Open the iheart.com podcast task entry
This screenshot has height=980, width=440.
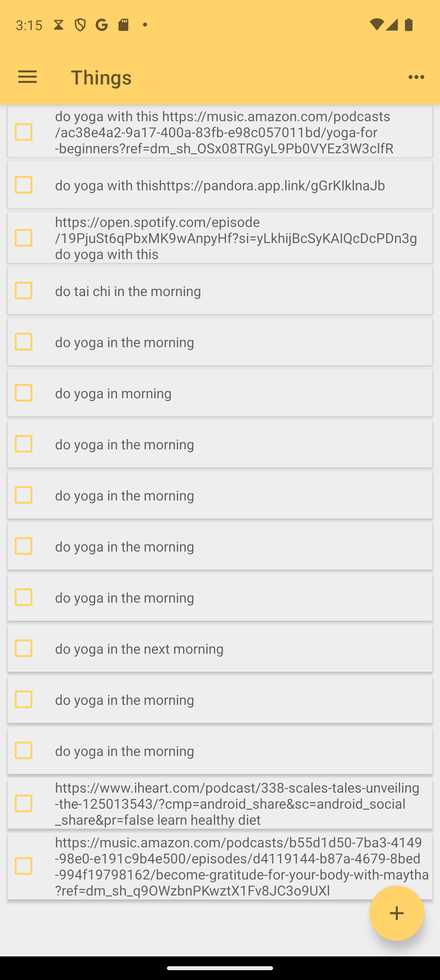point(236,803)
